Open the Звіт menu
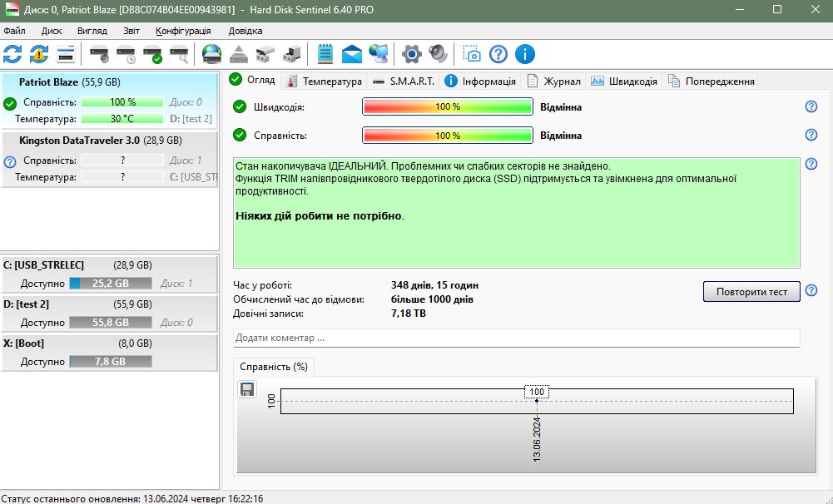The width and height of the screenshot is (833, 504). tap(131, 31)
